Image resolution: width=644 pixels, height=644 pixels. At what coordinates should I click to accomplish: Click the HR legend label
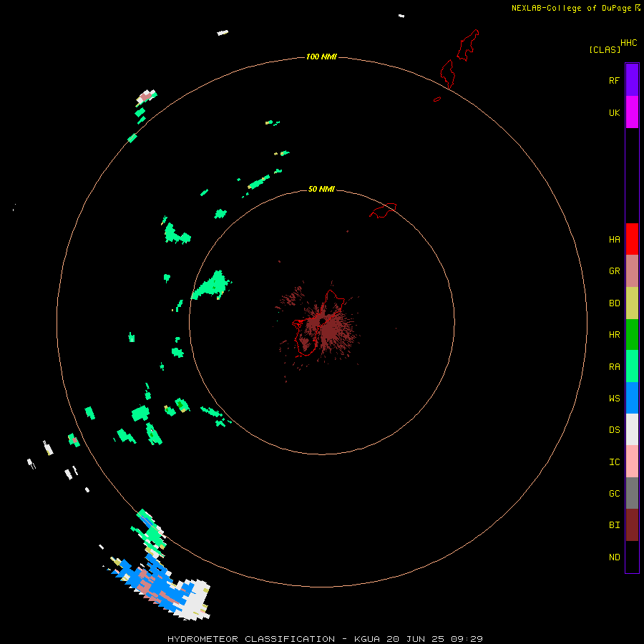pyautogui.click(x=614, y=335)
